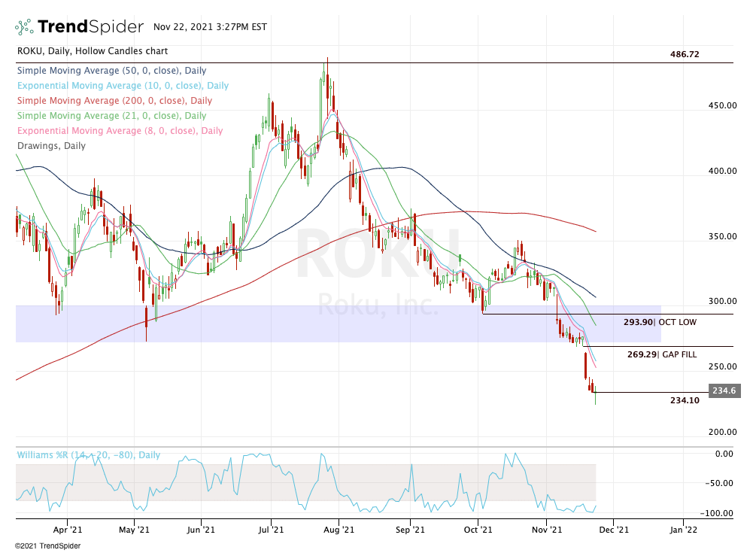Click the 234.10 support level label
Screen dimensions: 756x553
pos(685,400)
